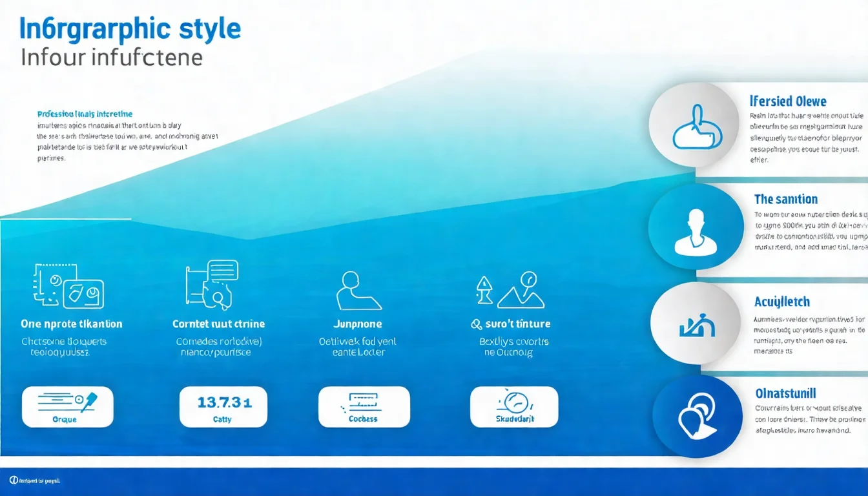Click the In6rgrarphic style main title
The height and width of the screenshot is (496, 868).
pos(130,30)
